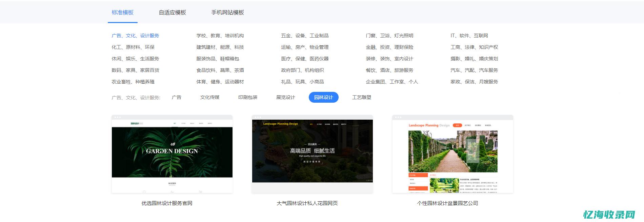Open the 政府部门、机构组织 category
Viewport: 644px width, 222px height.
pyautogui.click(x=302, y=70)
